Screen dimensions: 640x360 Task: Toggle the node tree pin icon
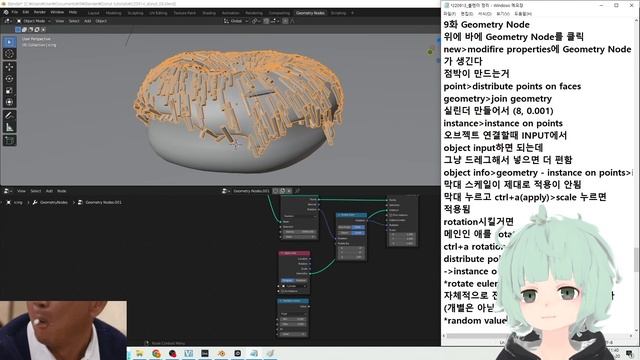click(x=298, y=191)
